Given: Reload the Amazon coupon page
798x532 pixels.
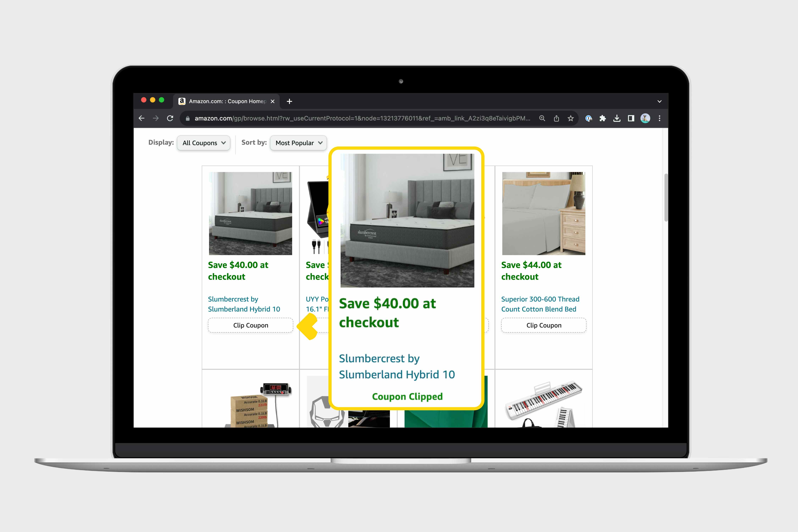Looking at the screenshot, I should tap(170, 118).
